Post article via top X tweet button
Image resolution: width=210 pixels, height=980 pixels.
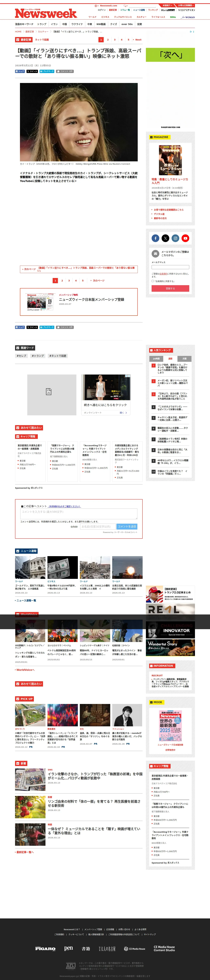point(32,71)
